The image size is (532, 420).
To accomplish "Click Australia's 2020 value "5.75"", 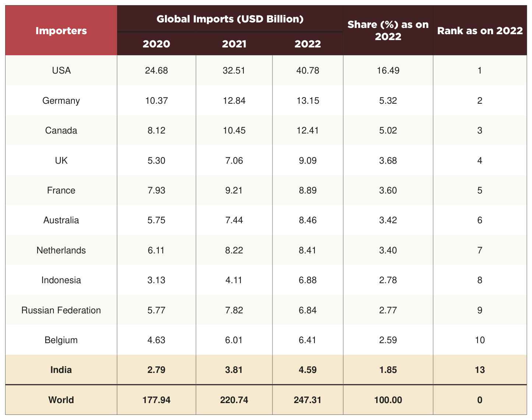I will (156, 220).
